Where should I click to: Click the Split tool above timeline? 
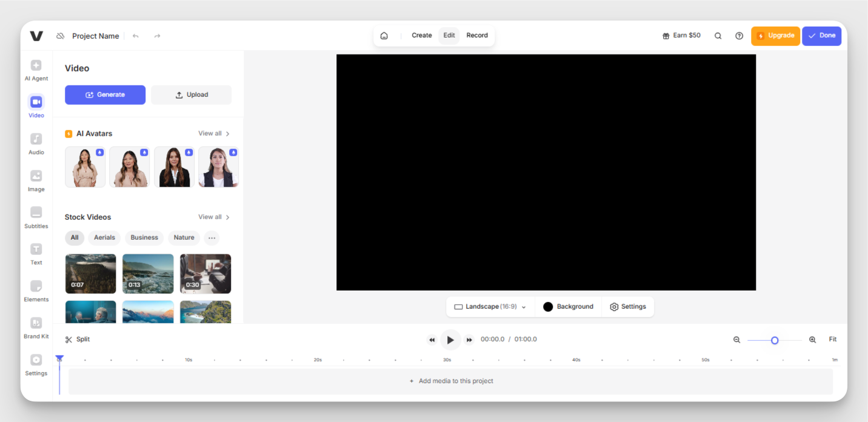pos(78,339)
